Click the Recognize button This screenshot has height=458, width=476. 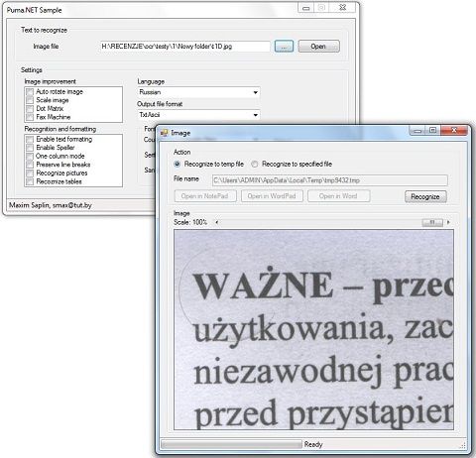pyautogui.click(x=425, y=196)
